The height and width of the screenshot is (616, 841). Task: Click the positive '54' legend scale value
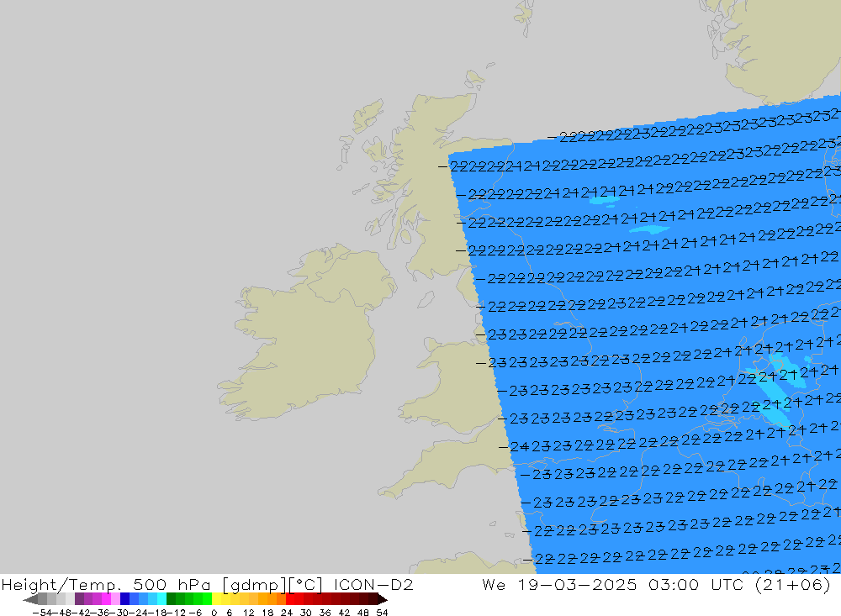tap(382, 613)
